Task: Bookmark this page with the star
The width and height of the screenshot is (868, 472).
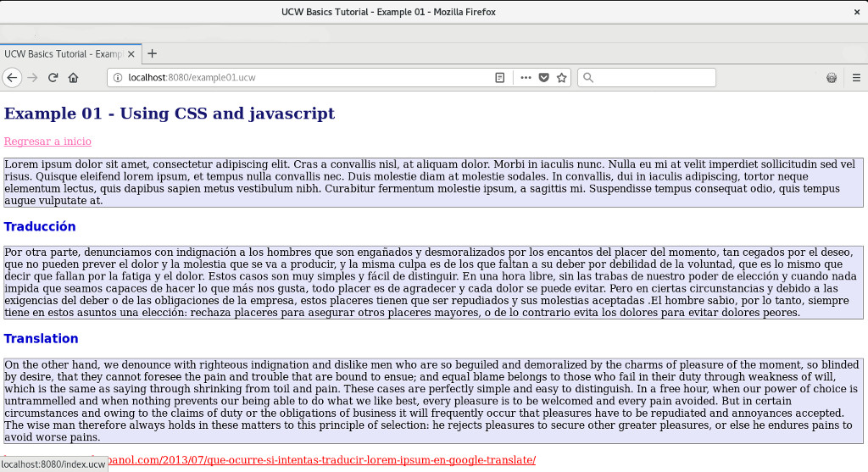Action: (x=561, y=77)
